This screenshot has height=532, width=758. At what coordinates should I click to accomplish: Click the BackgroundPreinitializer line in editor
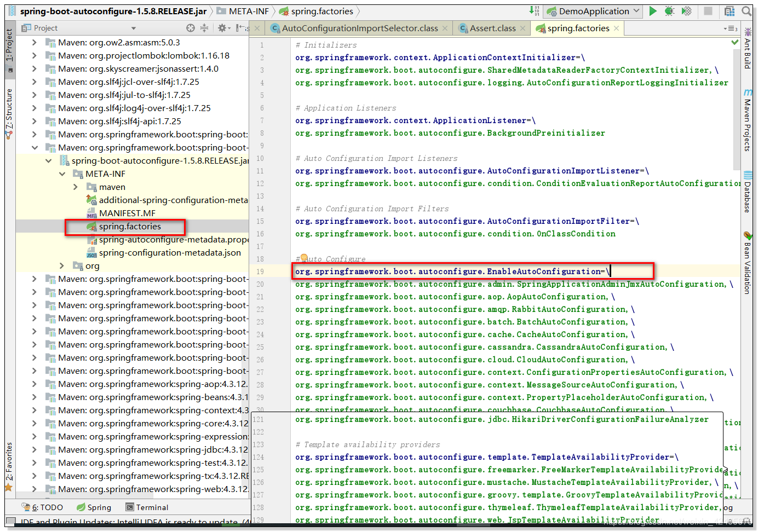(450, 133)
